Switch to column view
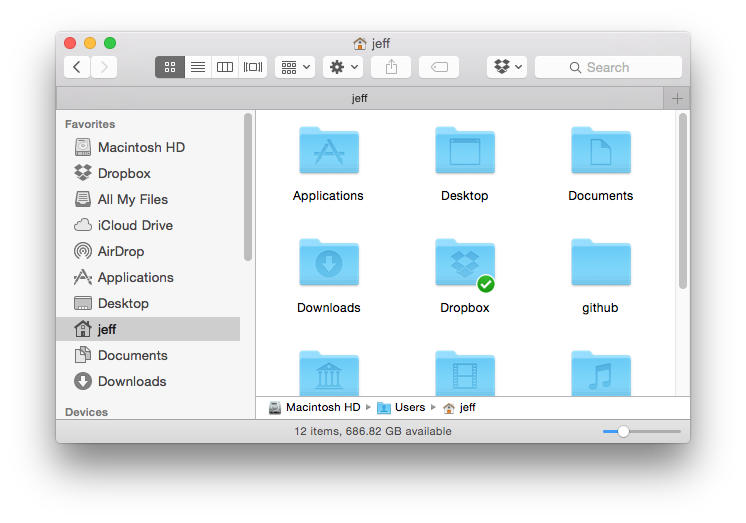 pyautogui.click(x=225, y=67)
